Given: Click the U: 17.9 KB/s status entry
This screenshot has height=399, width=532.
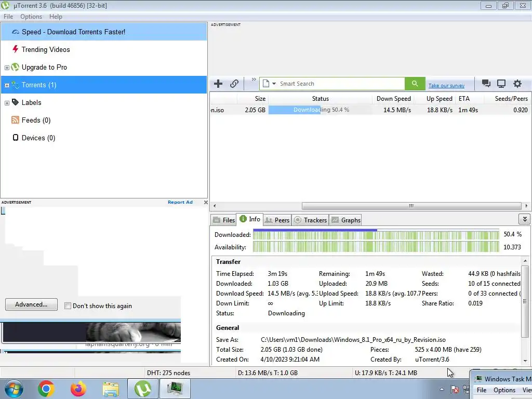Looking at the screenshot, I should point(386,373).
